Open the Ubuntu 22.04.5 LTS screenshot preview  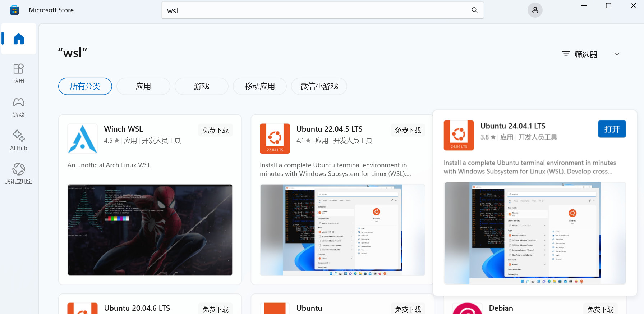pyautogui.click(x=342, y=230)
